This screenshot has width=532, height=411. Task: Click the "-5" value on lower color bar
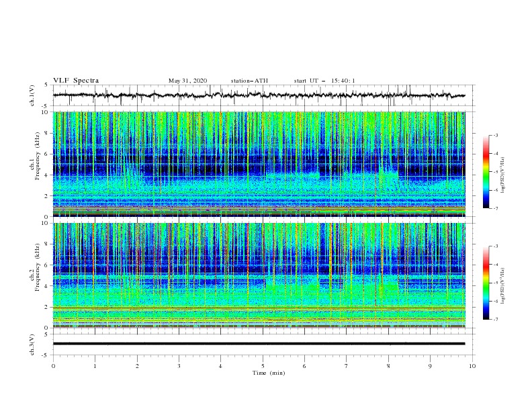click(x=495, y=283)
